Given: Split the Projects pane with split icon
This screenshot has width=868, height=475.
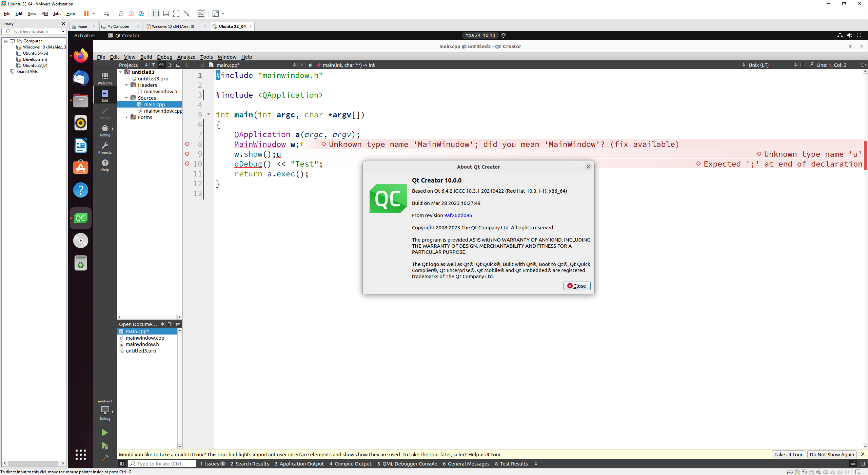Looking at the screenshot, I should pyautogui.click(x=170, y=65).
